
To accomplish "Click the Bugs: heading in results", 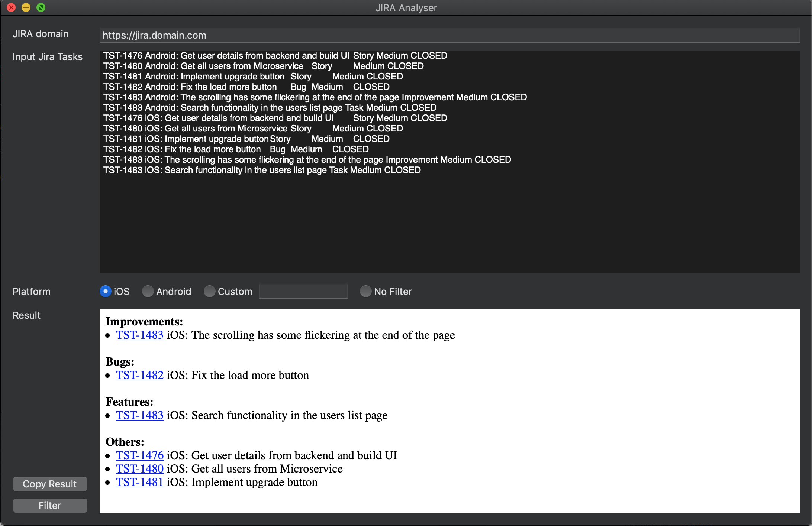I will coord(120,362).
